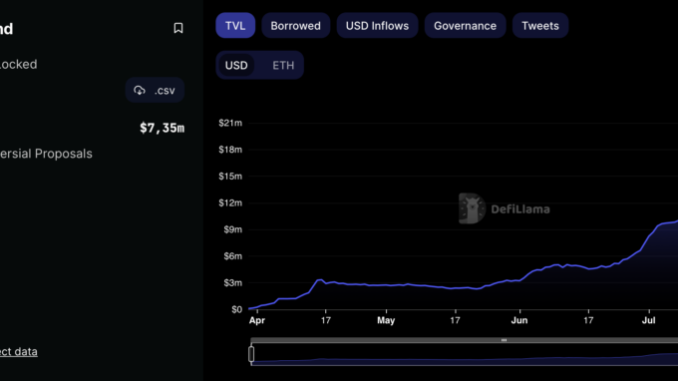Click the $3m y-axis label

233,283
